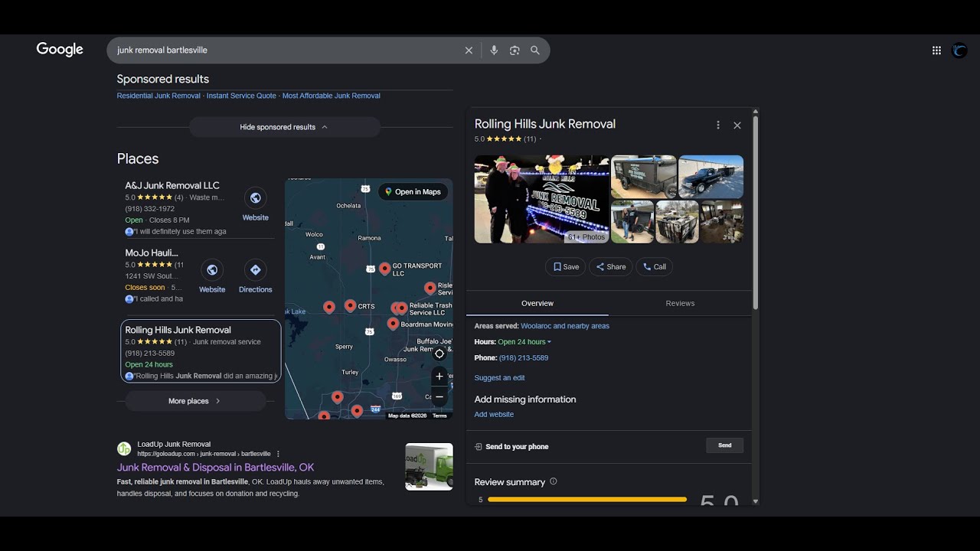
Task: Click the Review summary info icon
Action: [554, 482]
